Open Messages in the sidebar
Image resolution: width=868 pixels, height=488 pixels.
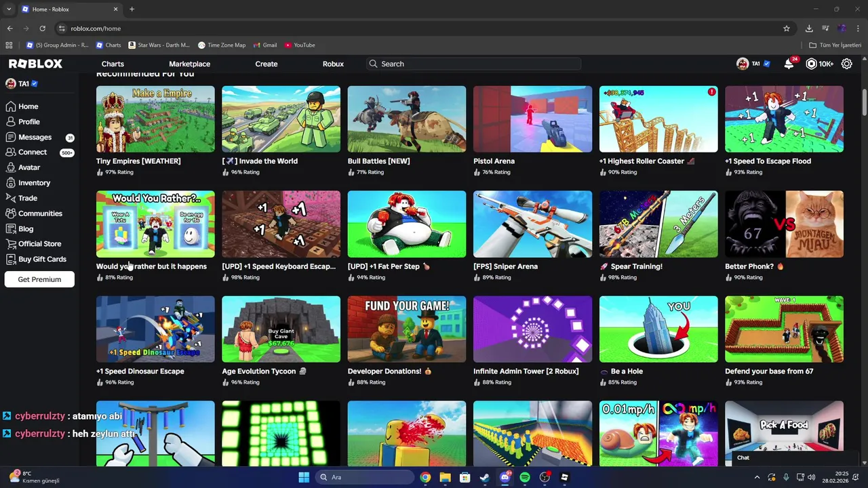[28, 137]
